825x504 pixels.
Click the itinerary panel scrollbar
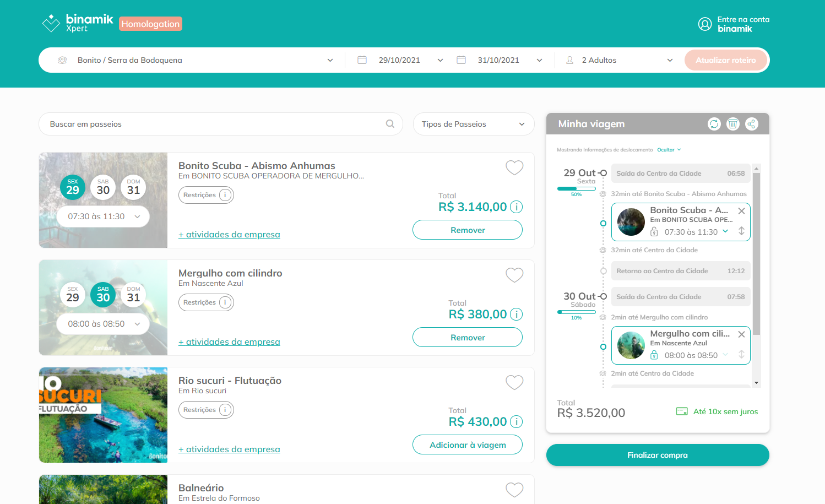tap(757, 254)
